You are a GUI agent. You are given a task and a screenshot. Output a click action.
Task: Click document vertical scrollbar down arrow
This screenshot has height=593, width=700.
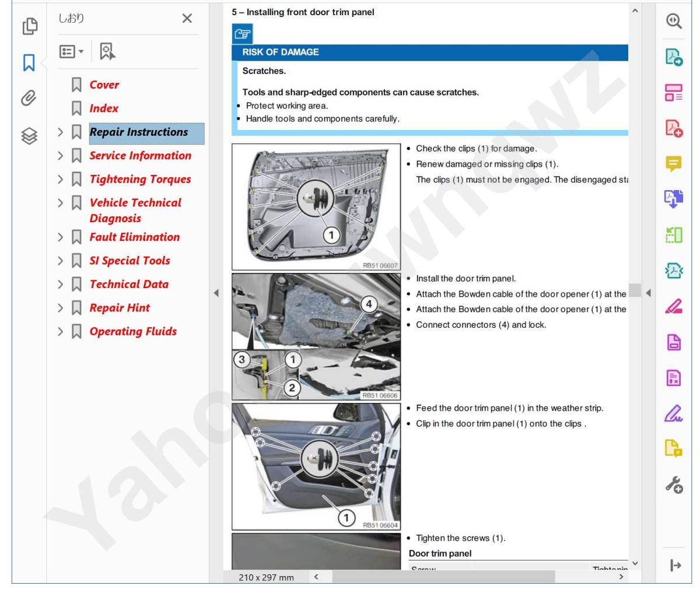(x=635, y=563)
